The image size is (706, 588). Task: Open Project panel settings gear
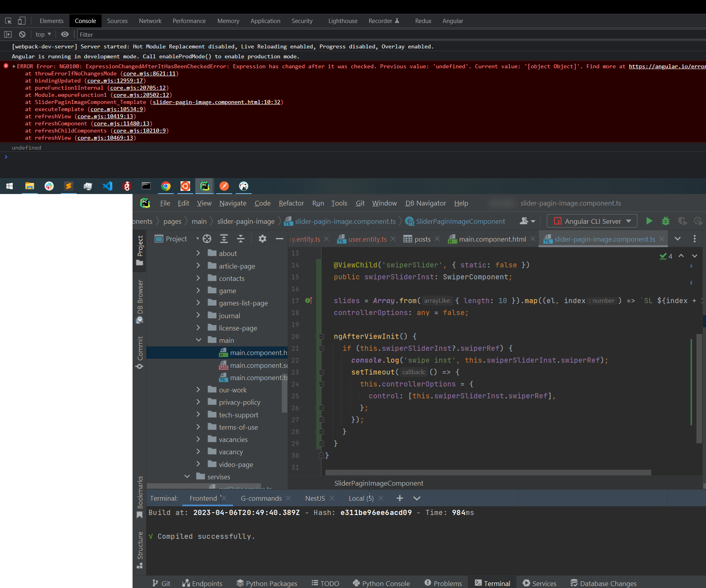[x=262, y=239]
